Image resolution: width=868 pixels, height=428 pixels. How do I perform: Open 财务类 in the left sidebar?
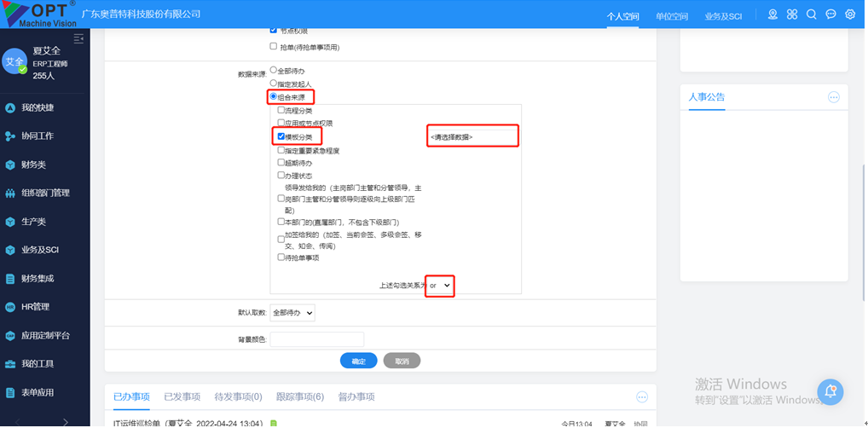(34, 165)
